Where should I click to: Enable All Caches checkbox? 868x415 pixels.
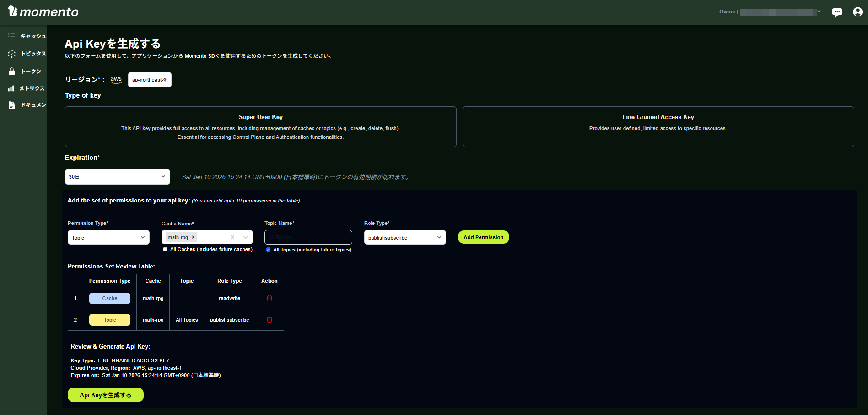coord(165,250)
